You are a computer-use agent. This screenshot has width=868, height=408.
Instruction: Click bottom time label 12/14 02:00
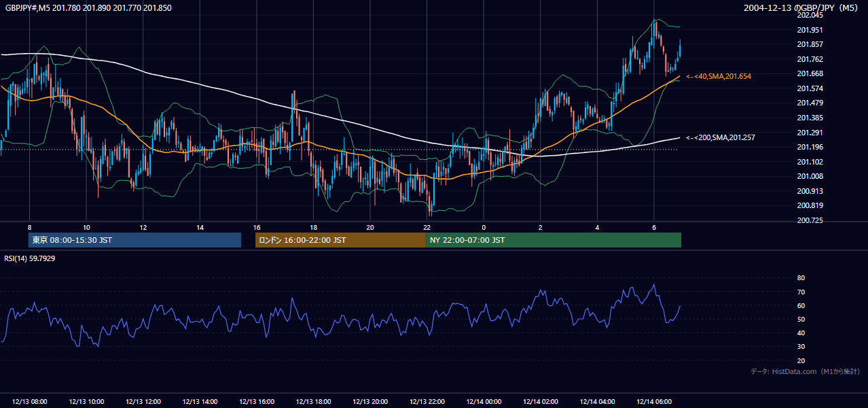pos(541,402)
